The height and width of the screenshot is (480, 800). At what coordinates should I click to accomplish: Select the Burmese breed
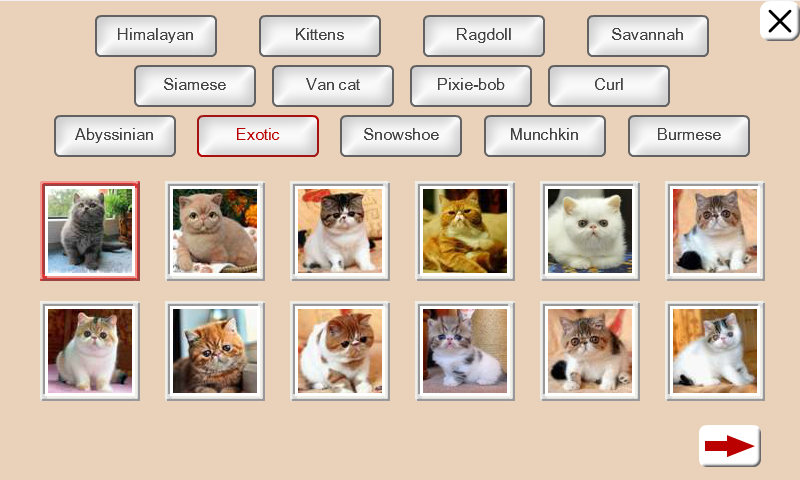pos(689,135)
